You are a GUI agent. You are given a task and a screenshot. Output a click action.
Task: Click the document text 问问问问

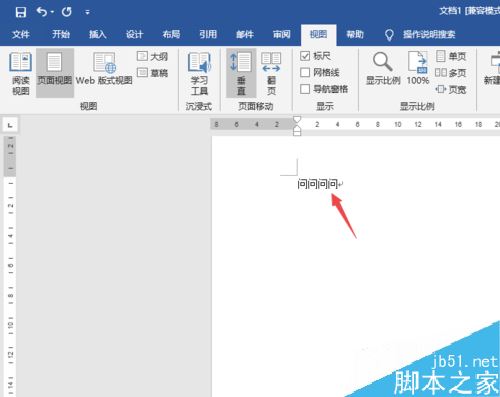coord(317,184)
